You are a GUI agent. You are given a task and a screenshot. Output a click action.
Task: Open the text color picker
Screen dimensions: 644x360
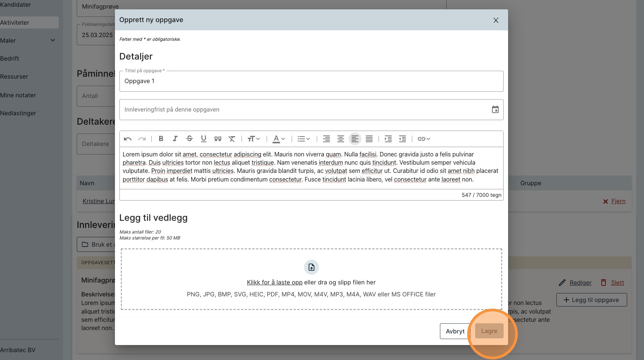pyautogui.click(x=279, y=139)
